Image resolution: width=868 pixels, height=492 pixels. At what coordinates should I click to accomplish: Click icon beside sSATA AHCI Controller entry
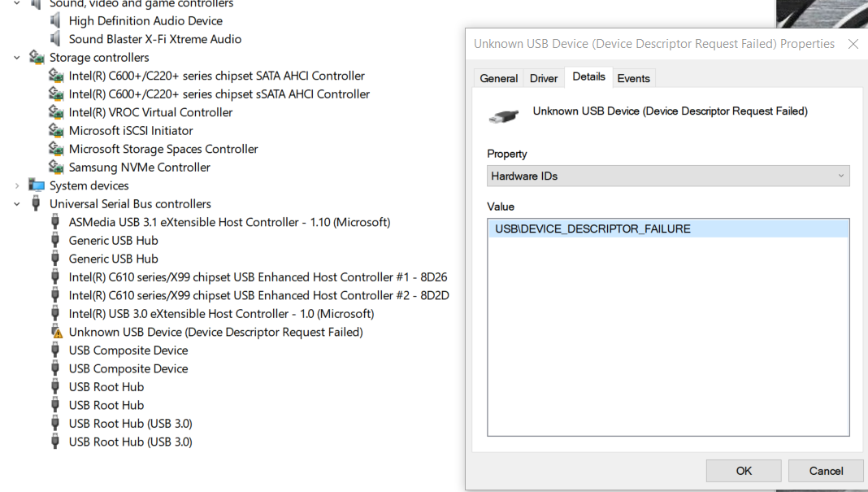[x=56, y=94]
